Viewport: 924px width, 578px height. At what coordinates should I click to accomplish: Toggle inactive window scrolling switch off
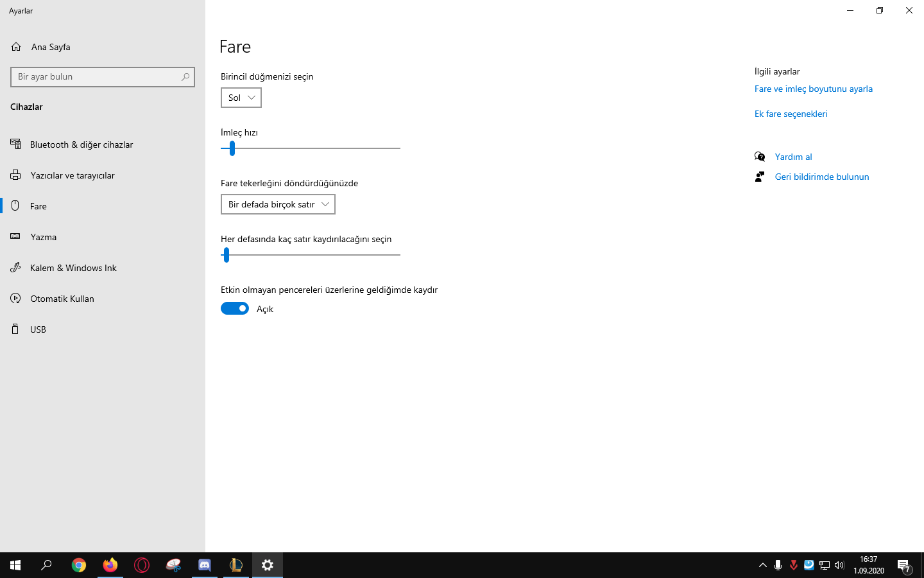pyautogui.click(x=235, y=308)
